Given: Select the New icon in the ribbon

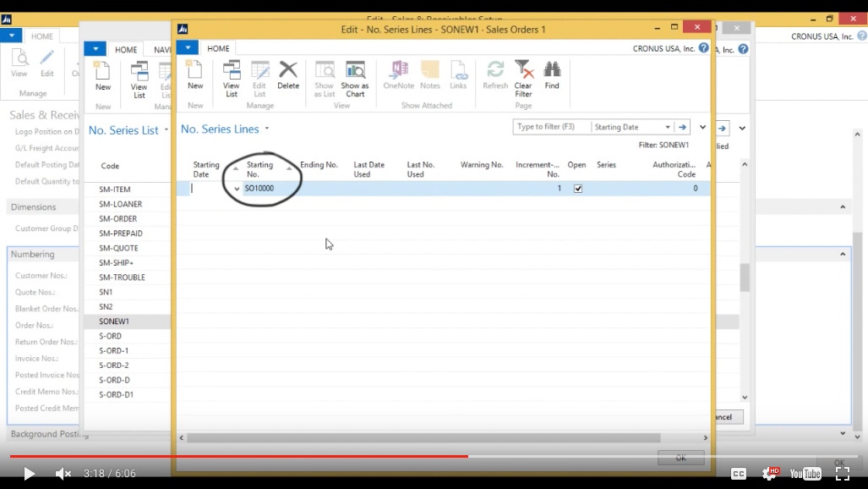Looking at the screenshot, I should pos(194,76).
